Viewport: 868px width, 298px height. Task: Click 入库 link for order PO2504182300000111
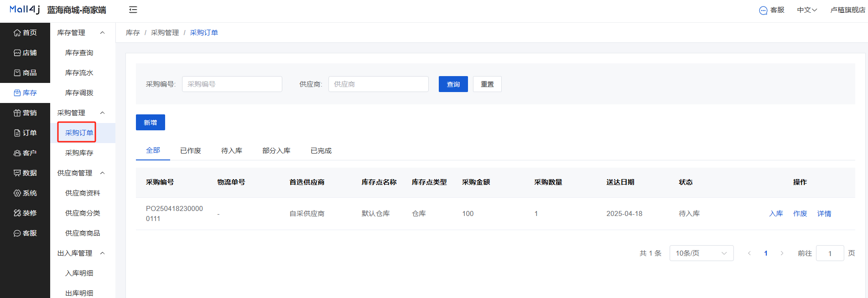click(x=776, y=214)
